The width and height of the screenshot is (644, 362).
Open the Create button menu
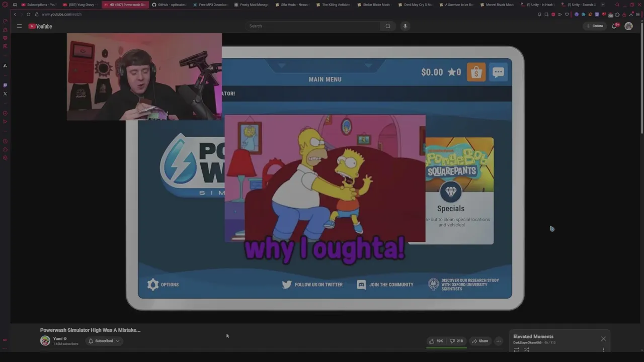click(595, 26)
